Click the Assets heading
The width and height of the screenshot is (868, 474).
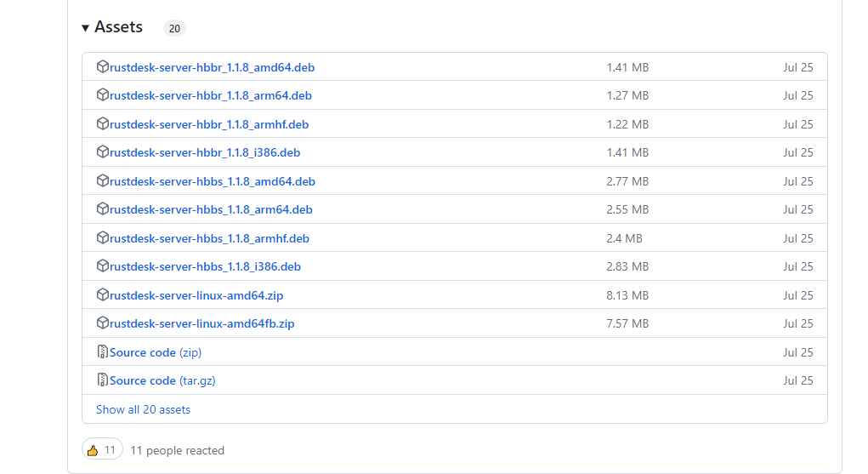point(118,26)
